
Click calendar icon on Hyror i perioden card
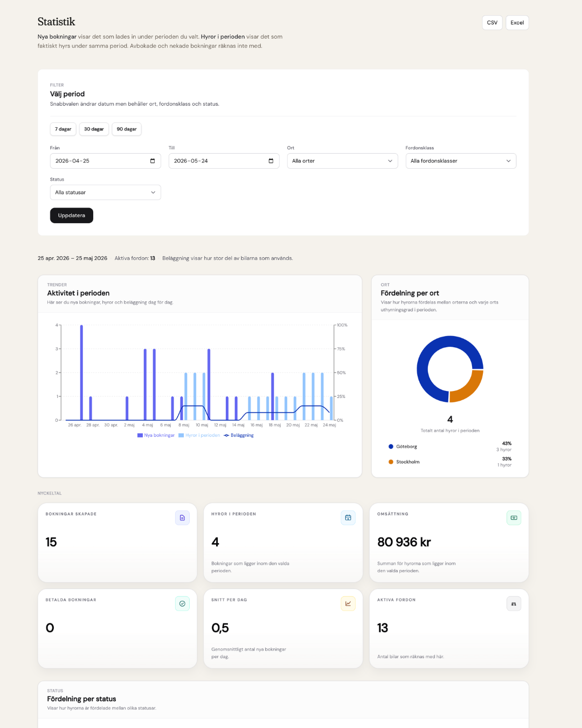coord(348,518)
